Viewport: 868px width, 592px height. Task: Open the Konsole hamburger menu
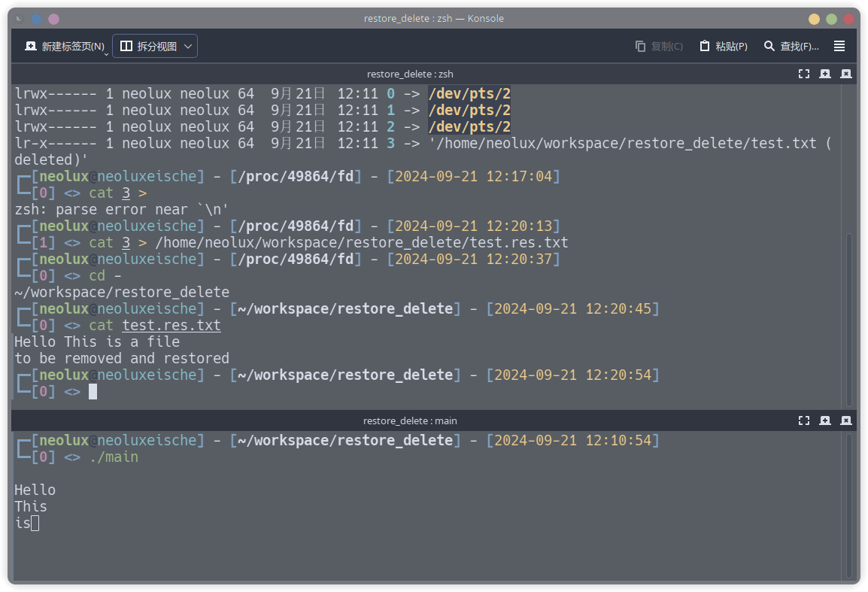click(839, 47)
